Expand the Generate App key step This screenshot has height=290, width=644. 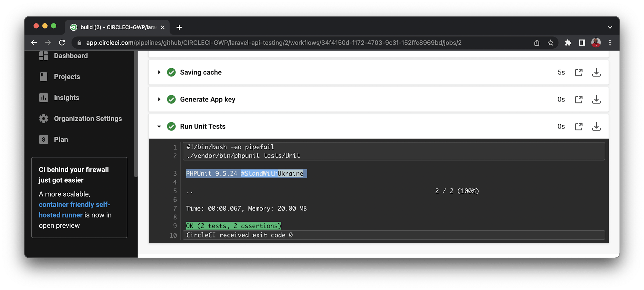[x=159, y=99]
